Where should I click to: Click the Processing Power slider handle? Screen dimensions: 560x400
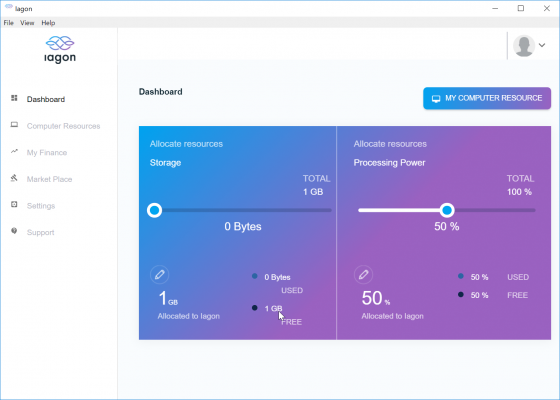point(447,210)
